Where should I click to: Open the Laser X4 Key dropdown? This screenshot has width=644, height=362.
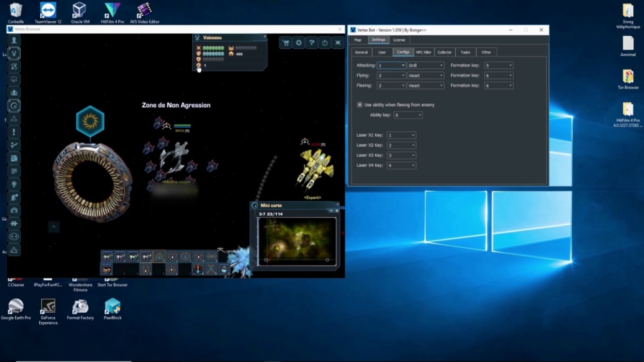click(401, 165)
